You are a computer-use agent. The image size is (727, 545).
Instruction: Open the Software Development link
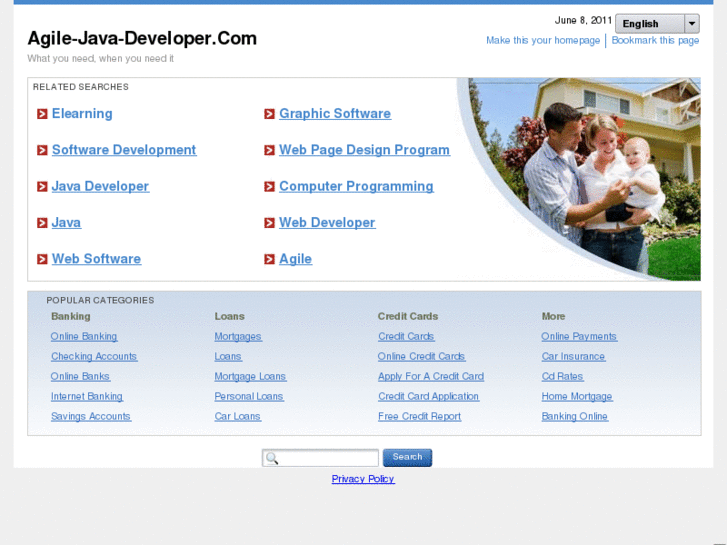(124, 150)
